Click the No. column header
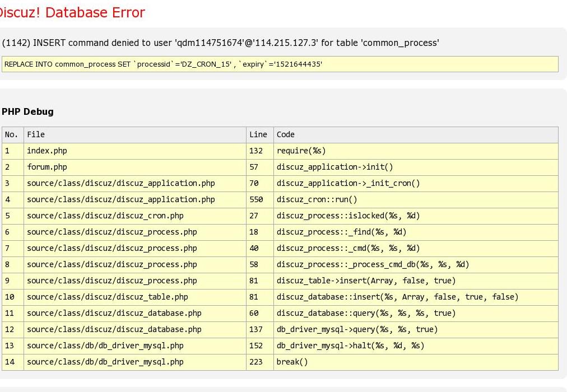 pyautogui.click(x=13, y=135)
